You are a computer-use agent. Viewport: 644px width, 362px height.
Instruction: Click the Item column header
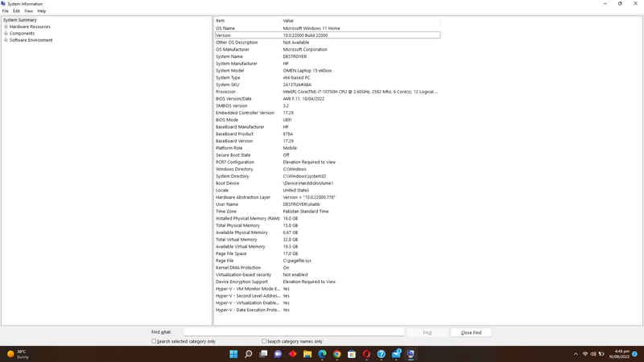[248, 21]
